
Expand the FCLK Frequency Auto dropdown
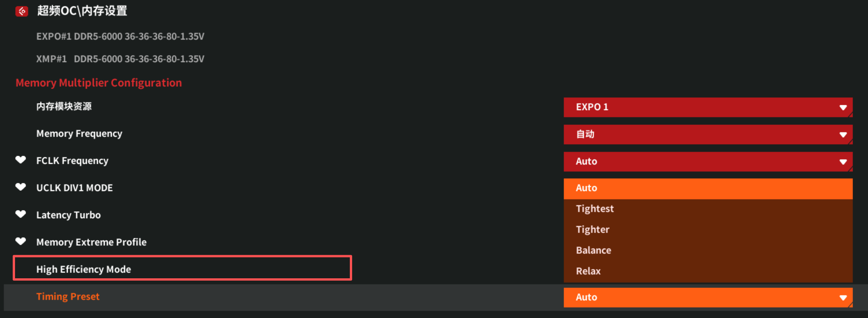pos(708,162)
